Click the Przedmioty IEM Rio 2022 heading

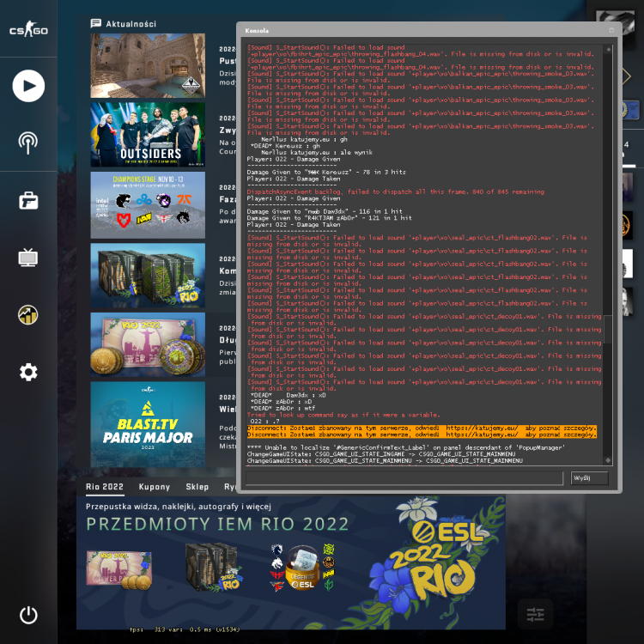[x=217, y=525]
